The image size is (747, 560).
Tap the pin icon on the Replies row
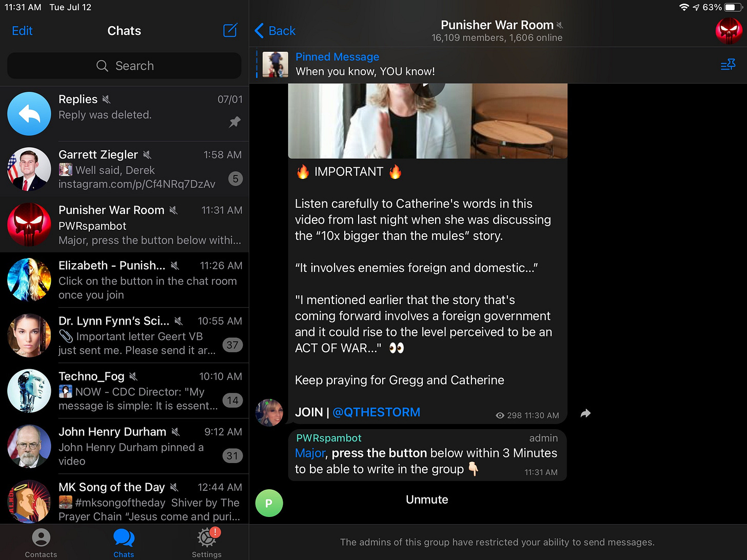click(234, 122)
